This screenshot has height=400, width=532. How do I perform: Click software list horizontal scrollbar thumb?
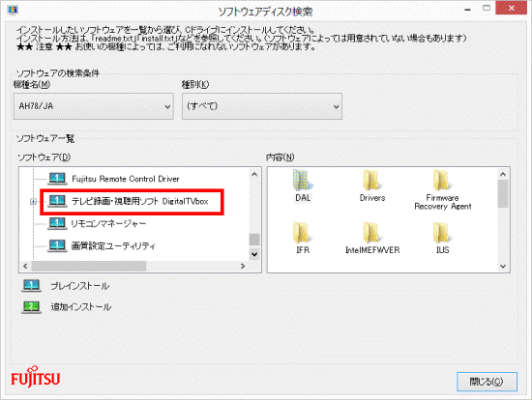pyautogui.click(x=89, y=266)
